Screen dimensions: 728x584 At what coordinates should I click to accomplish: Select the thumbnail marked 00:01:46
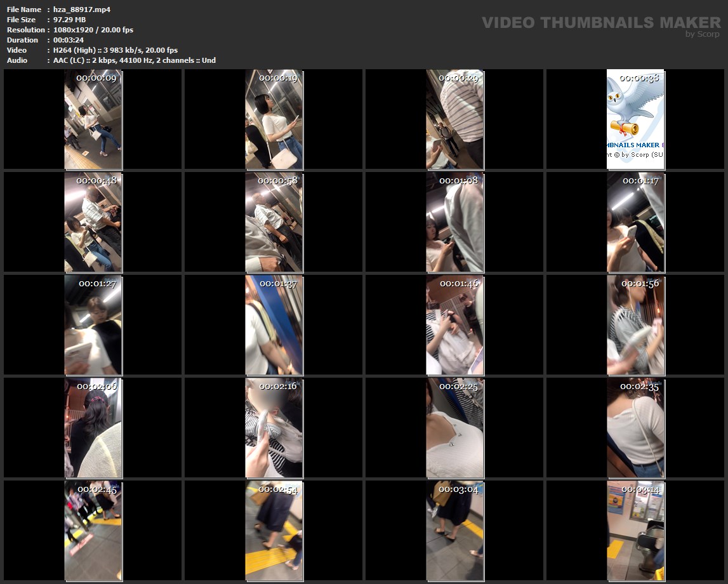pos(455,325)
